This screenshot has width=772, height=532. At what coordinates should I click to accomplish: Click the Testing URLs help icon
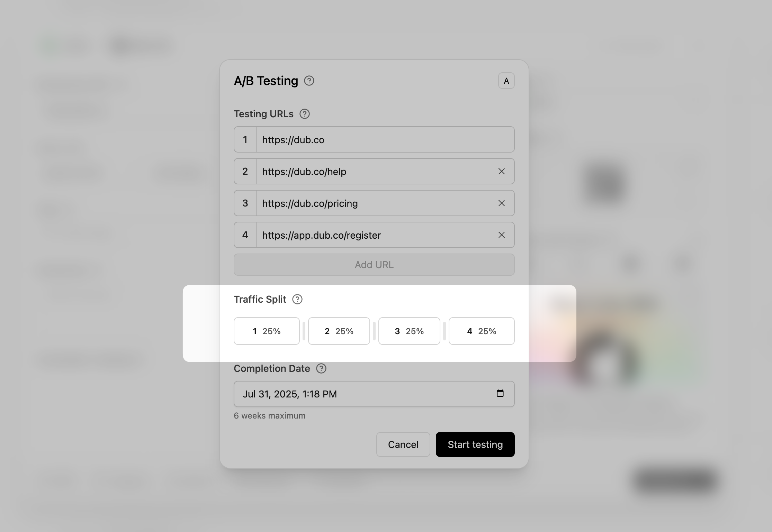point(305,114)
